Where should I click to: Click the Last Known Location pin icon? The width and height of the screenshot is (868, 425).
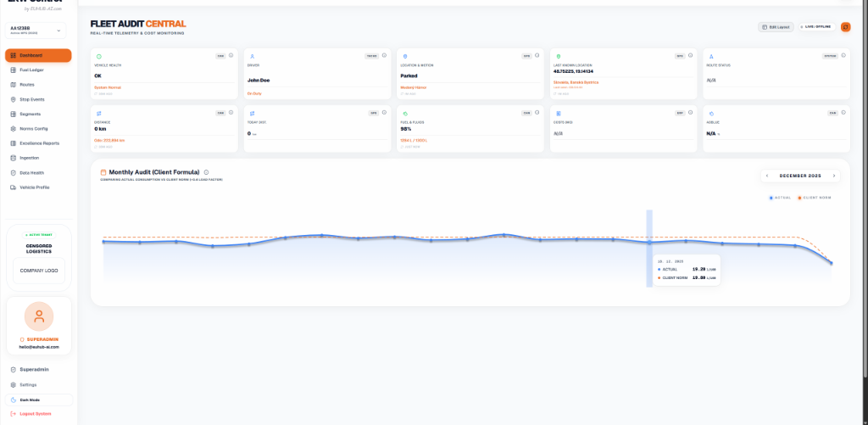[x=558, y=56]
